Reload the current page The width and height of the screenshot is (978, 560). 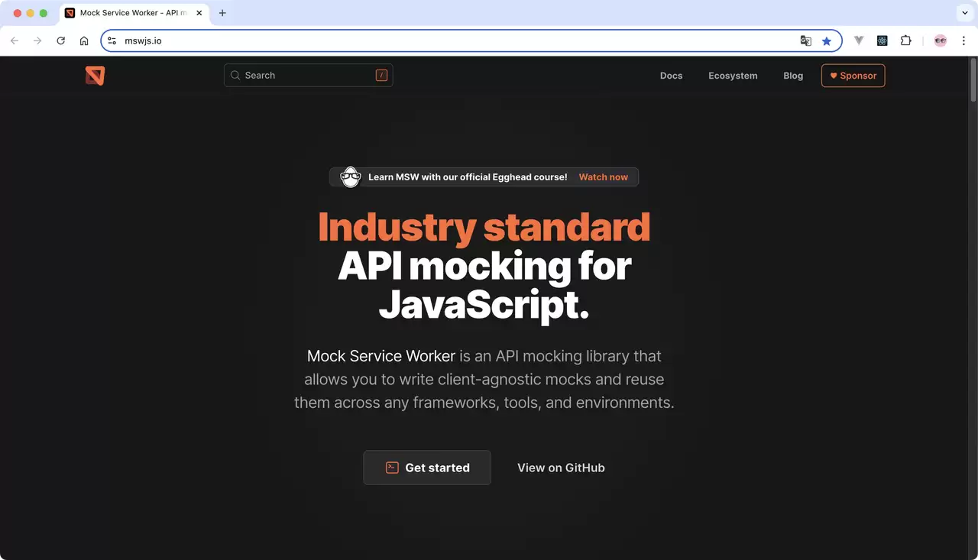click(61, 41)
